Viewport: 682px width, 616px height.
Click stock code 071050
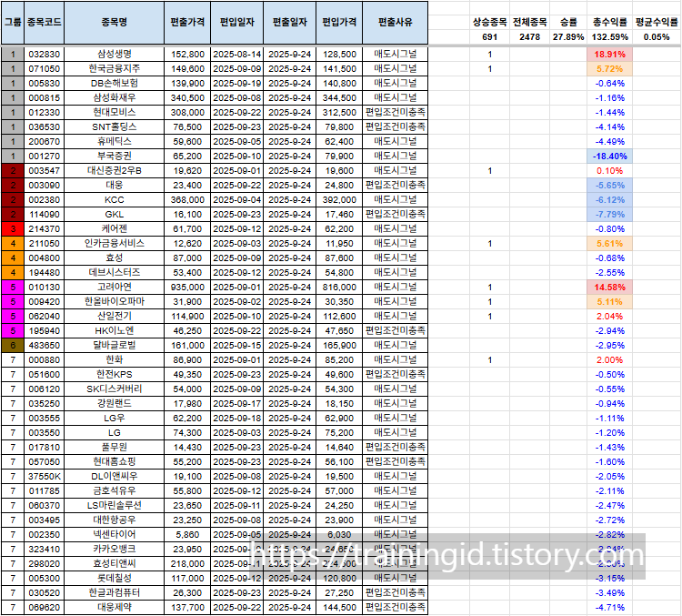click(x=44, y=69)
